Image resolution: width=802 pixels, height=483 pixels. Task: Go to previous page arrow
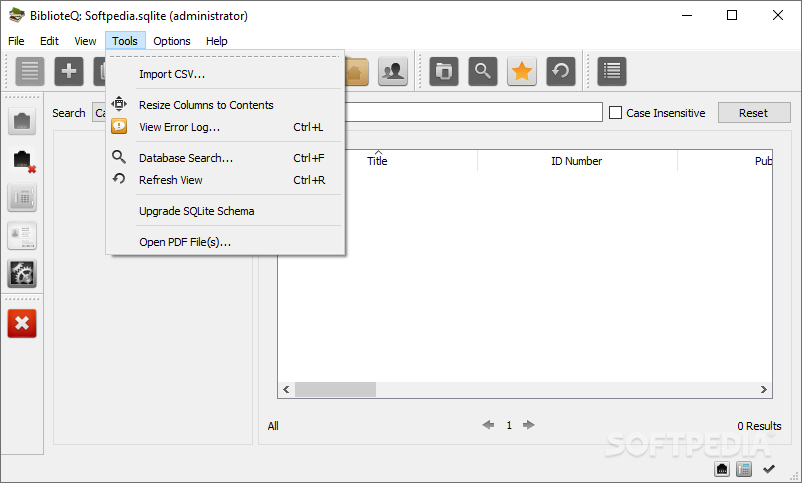pos(488,425)
